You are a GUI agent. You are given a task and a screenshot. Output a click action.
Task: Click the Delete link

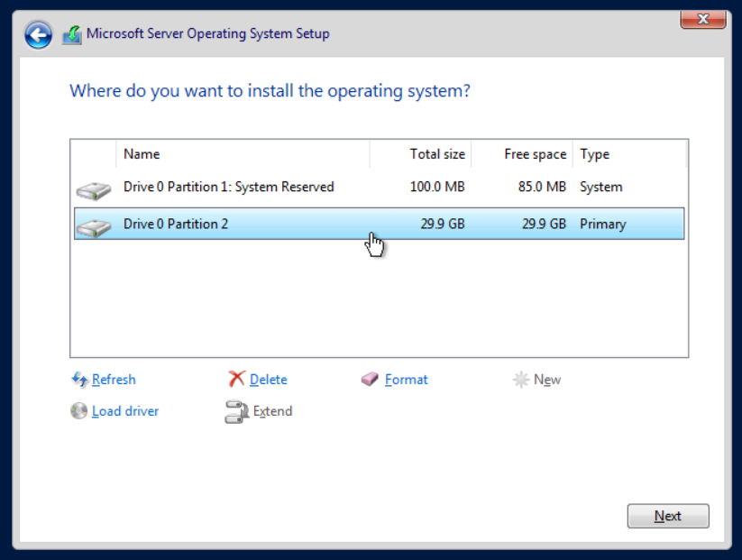pos(269,380)
